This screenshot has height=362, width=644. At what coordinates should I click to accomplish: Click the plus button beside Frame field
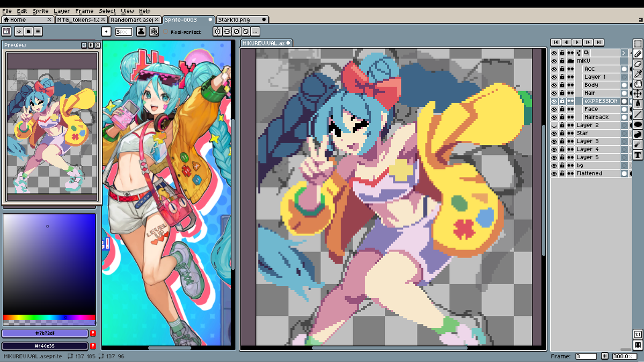[605, 356]
